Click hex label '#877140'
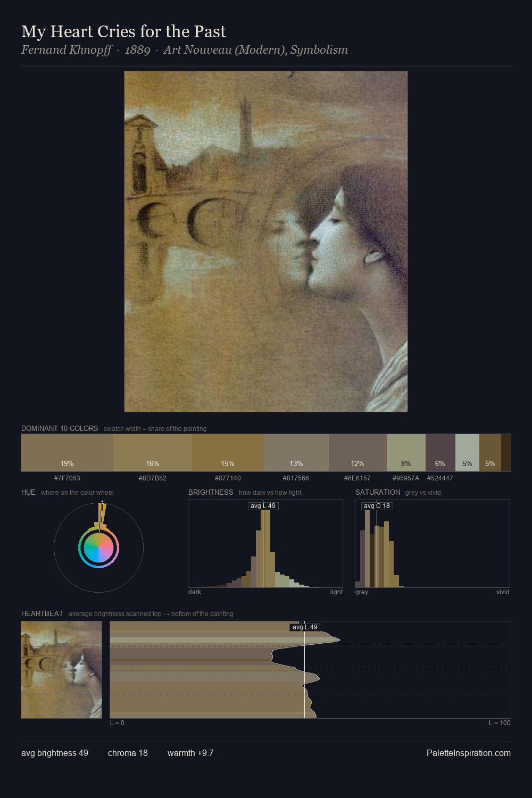 click(x=228, y=478)
